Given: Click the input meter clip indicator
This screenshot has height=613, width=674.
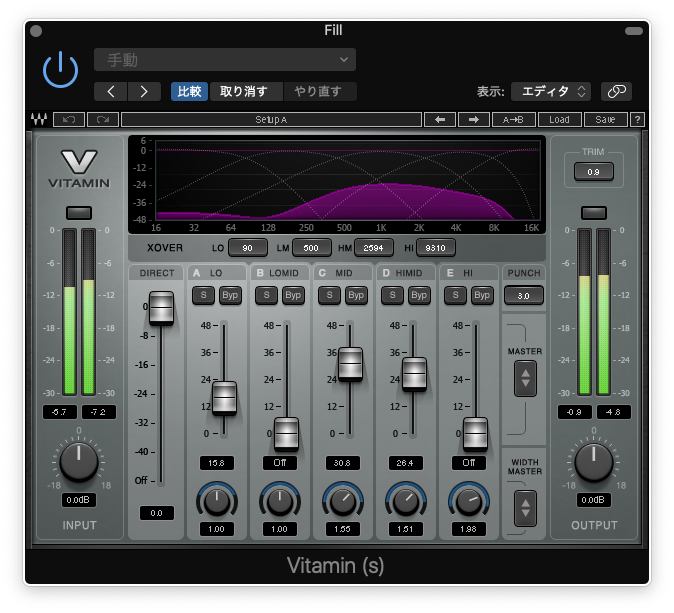Looking at the screenshot, I should pyautogui.click(x=79, y=213).
